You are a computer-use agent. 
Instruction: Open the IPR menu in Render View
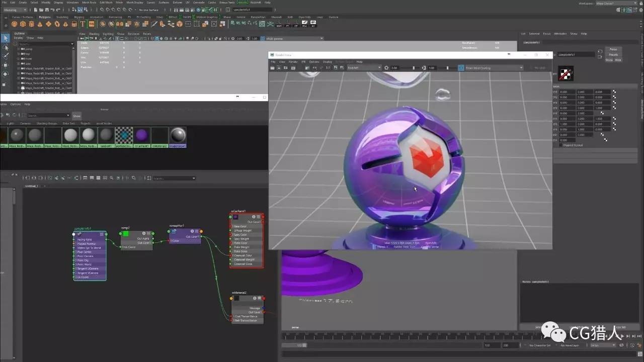point(303,61)
